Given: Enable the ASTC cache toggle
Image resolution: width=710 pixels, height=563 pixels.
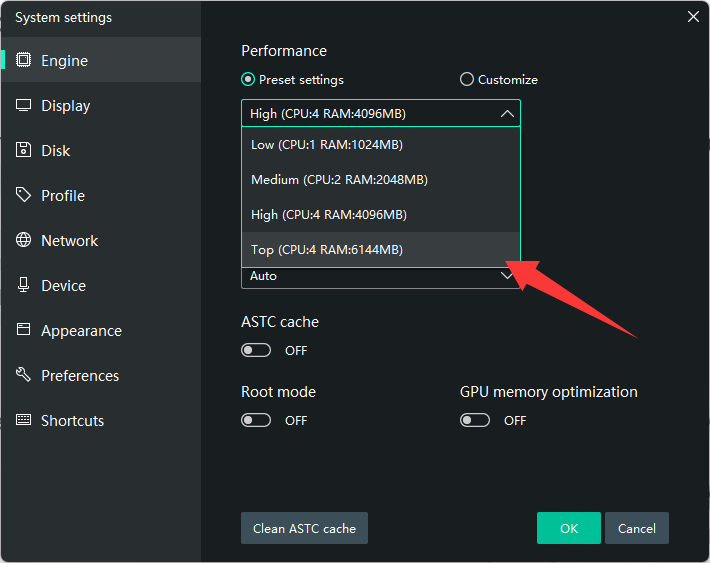Looking at the screenshot, I should 256,351.
